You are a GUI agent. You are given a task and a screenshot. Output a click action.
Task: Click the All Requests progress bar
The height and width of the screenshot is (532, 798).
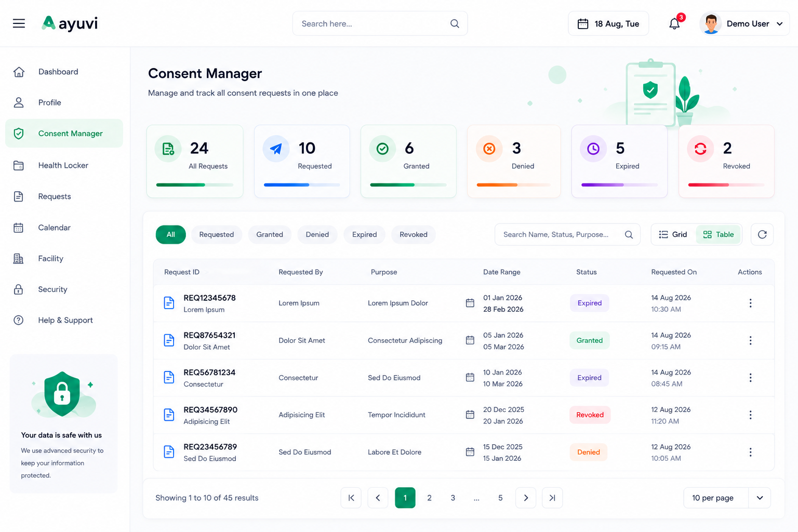tap(195, 184)
